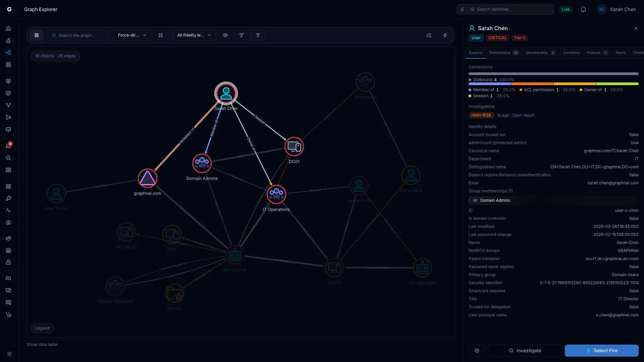Click the pin icon at sidebar bottom
This screenshot has height=362, width=644.
coord(9,354)
